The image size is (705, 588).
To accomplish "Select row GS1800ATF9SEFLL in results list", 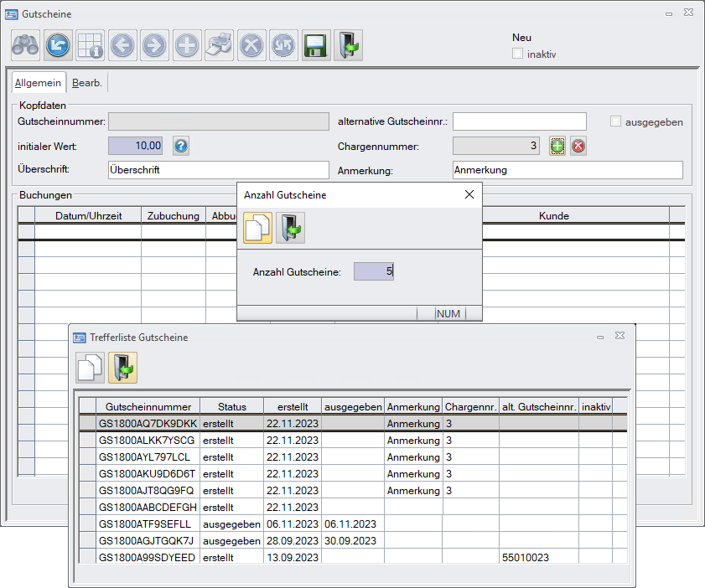I will click(x=148, y=524).
